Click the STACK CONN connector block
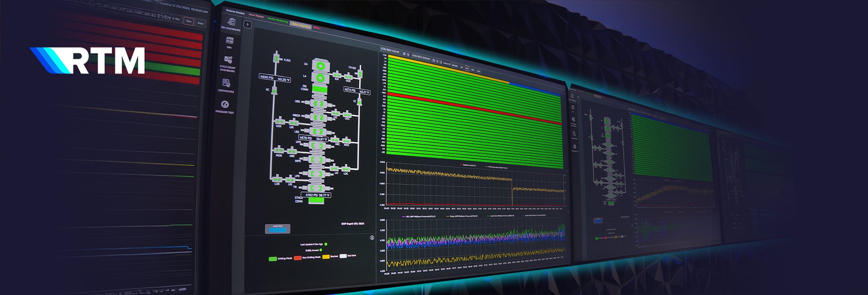 [316, 201]
